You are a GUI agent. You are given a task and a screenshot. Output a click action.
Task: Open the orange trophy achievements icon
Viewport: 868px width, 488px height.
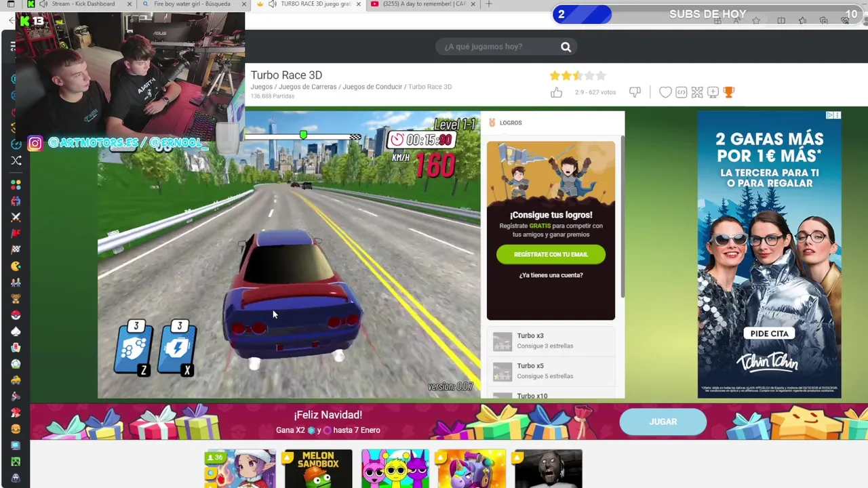[x=729, y=92]
